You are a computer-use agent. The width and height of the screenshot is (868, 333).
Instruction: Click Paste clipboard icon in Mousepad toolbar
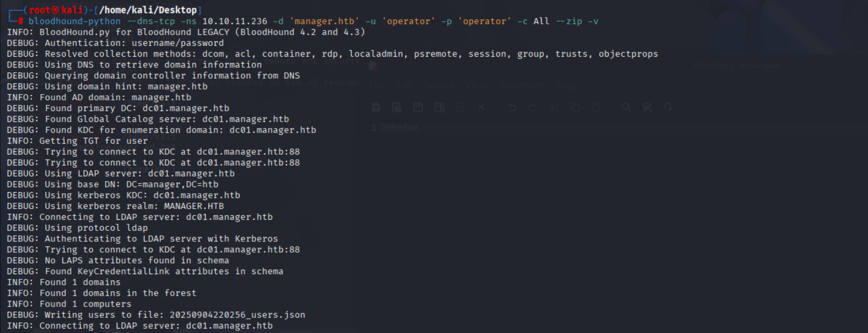(x=596, y=108)
